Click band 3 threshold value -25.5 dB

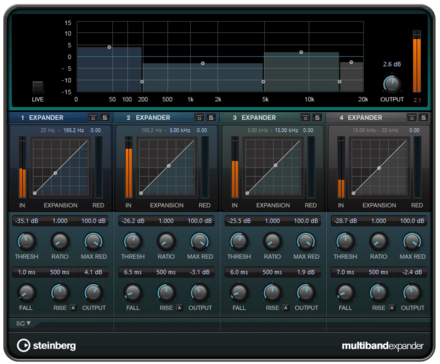pos(239,221)
